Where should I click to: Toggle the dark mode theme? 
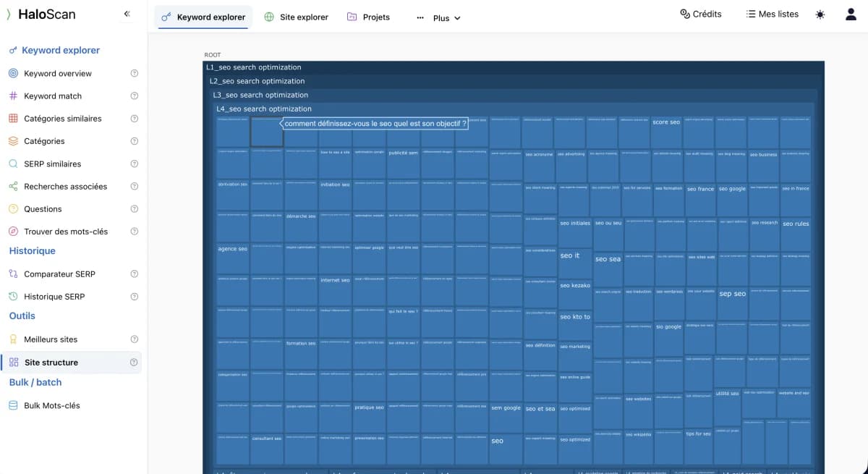click(820, 14)
